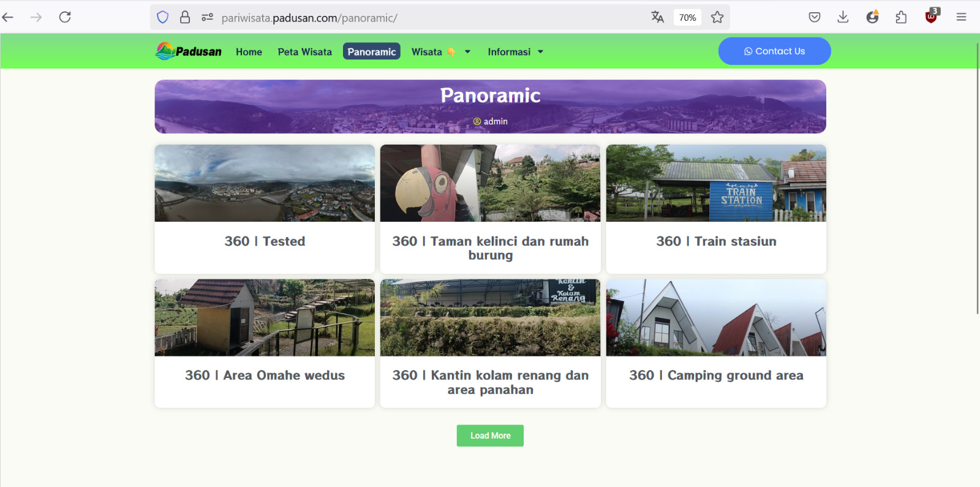Open the 70% zoom level indicator
The width and height of the screenshot is (980, 487).
point(687,18)
